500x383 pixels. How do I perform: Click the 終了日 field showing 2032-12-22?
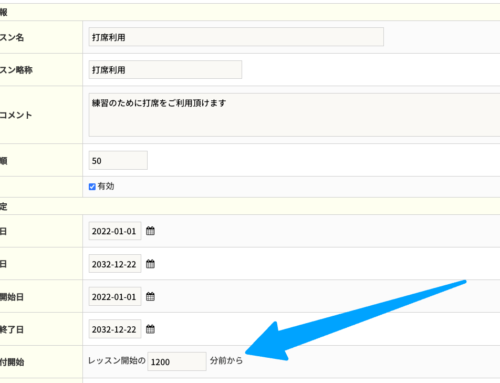tap(115, 329)
